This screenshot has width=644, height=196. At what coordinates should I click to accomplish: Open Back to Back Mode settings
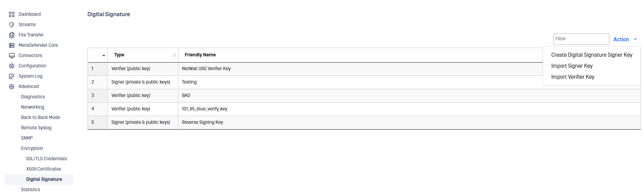40,118
